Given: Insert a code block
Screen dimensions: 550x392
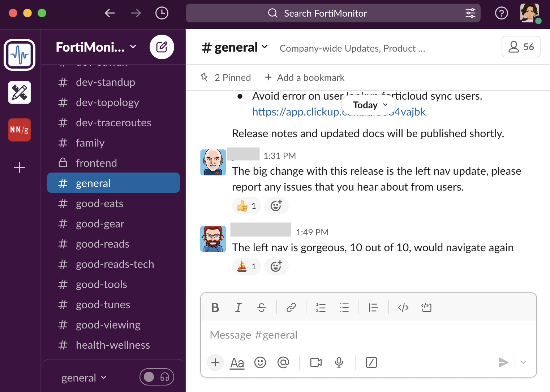Looking at the screenshot, I should point(426,308).
